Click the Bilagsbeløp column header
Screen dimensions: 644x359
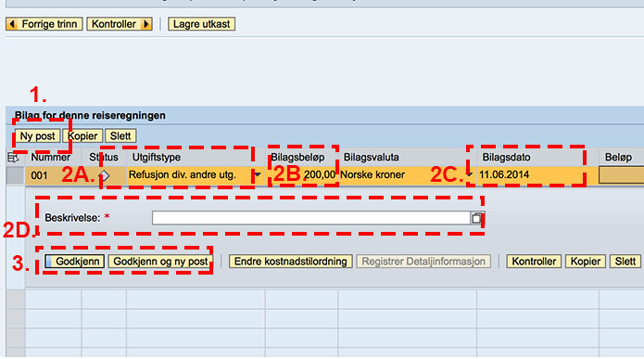[x=297, y=158]
